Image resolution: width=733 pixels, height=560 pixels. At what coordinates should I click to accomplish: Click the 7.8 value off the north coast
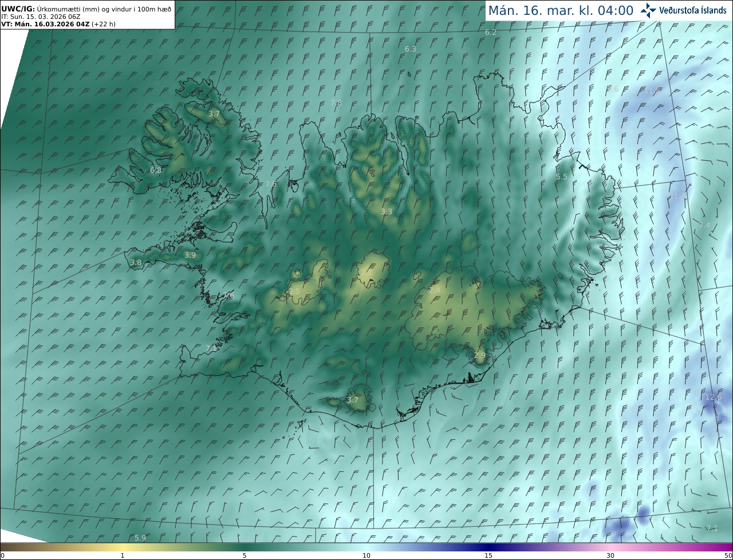click(x=336, y=103)
